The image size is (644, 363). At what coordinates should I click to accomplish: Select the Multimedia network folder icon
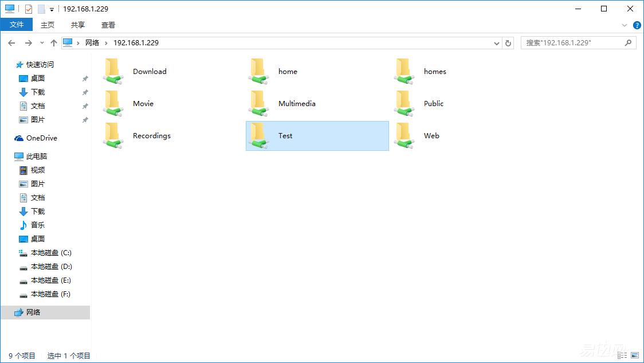pos(258,104)
